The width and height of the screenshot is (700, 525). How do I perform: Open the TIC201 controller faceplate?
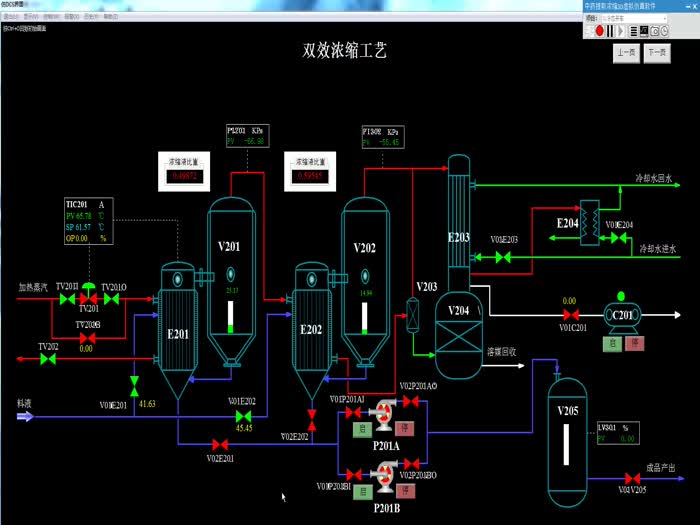click(x=87, y=221)
